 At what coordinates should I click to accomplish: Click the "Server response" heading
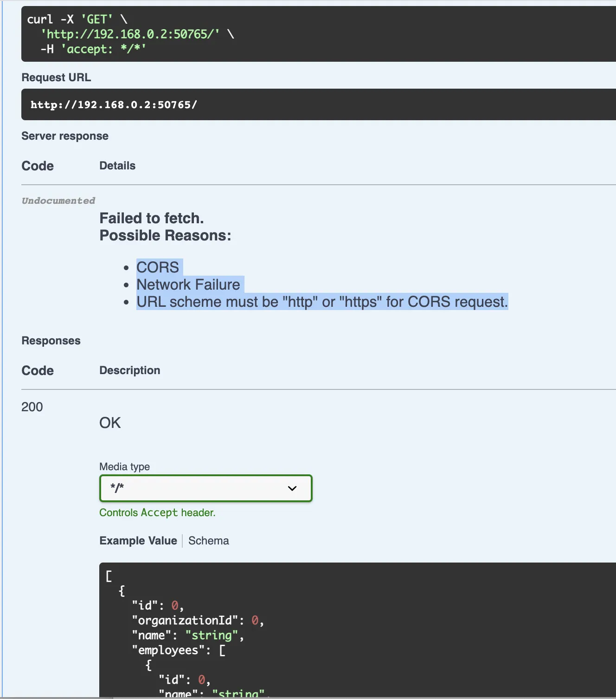65,136
